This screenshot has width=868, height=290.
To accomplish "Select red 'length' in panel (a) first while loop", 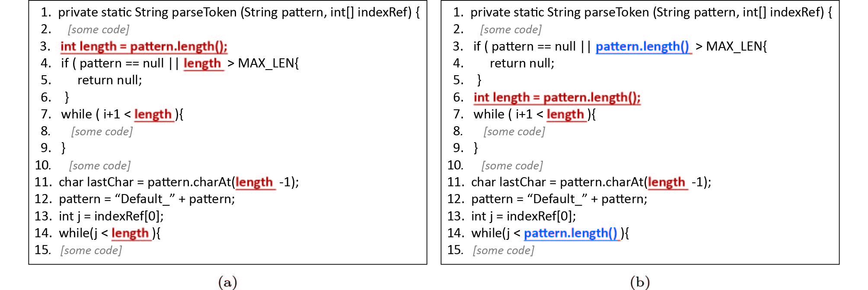I will [153, 115].
